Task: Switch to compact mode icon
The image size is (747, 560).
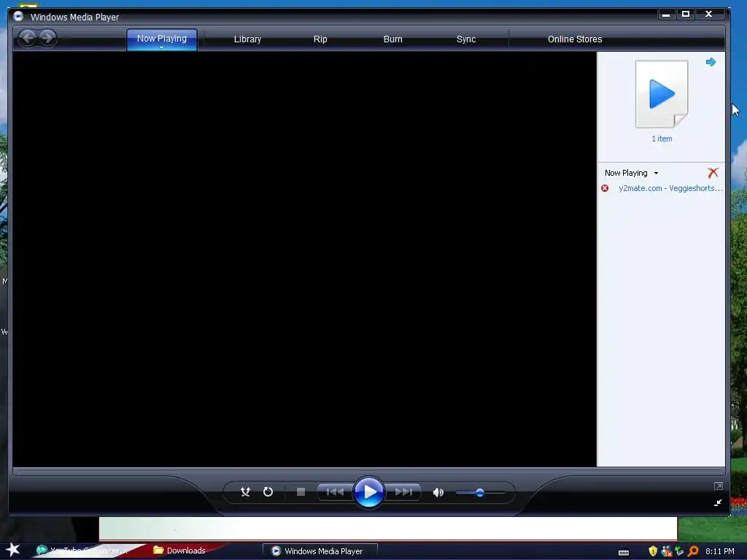Action: coord(718,502)
